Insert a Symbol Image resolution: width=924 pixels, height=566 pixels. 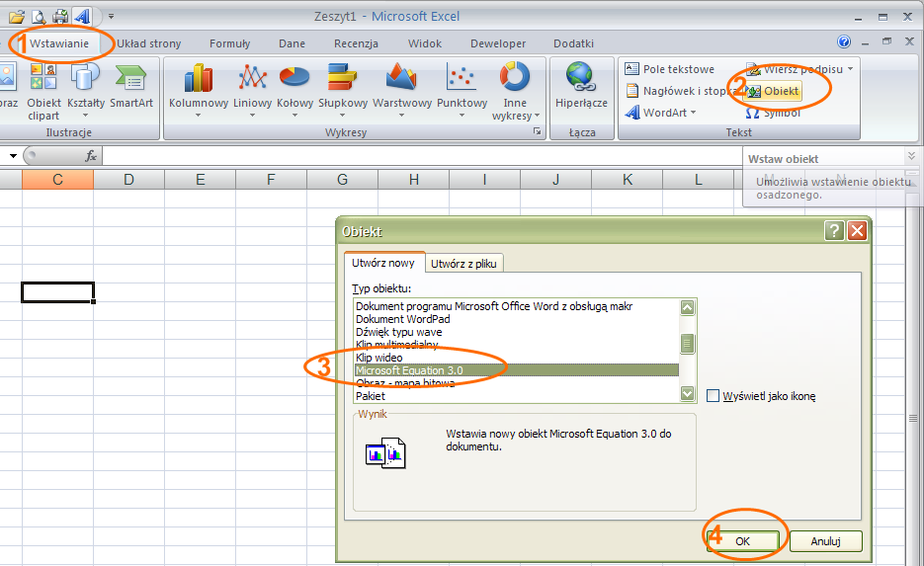[773, 113]
